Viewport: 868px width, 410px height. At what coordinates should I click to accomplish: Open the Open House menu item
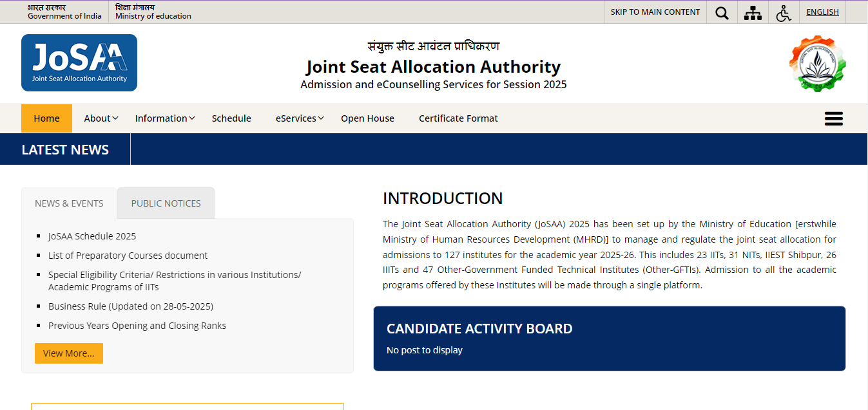(x=367, y=118)
